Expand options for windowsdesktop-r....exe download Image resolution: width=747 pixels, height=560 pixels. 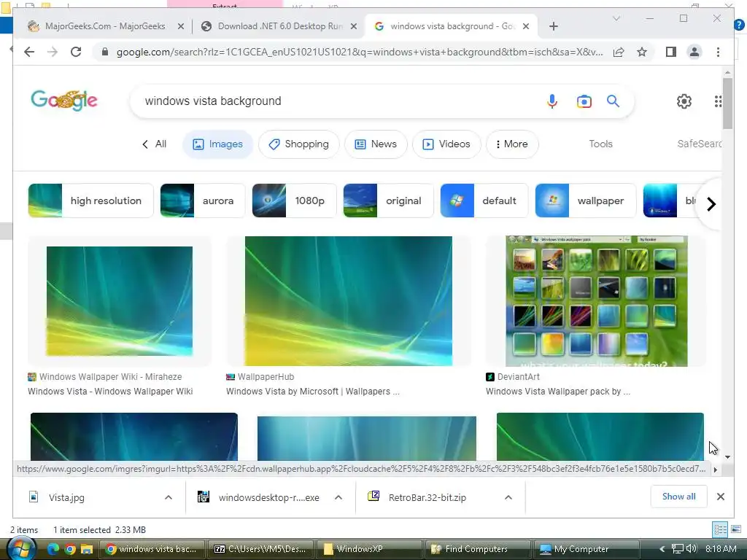tap(338, 497)
